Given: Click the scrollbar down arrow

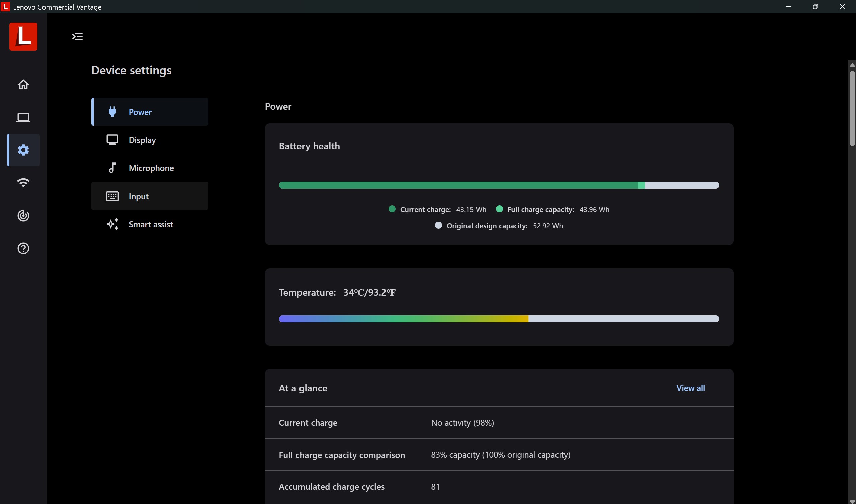Looking at the screenshot, I should point(852,501).
